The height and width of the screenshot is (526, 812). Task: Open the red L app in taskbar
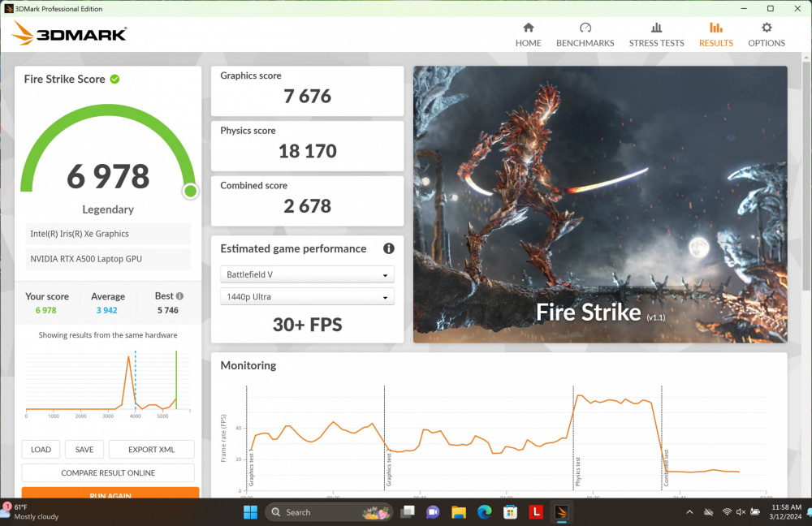point(536,512)
